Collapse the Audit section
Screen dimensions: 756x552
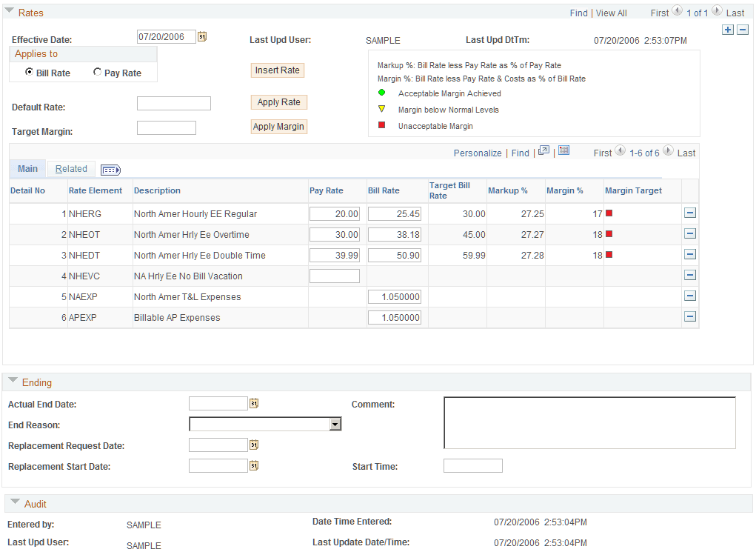coord(16,502)
